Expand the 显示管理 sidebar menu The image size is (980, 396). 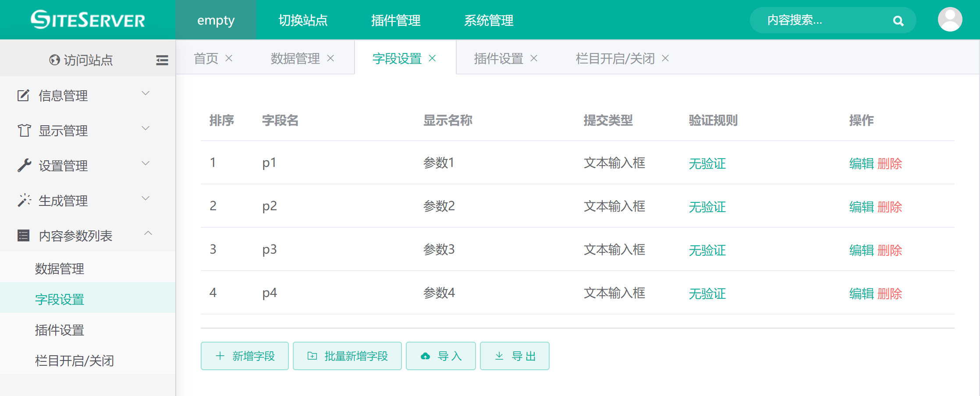(x=83, y=130)
